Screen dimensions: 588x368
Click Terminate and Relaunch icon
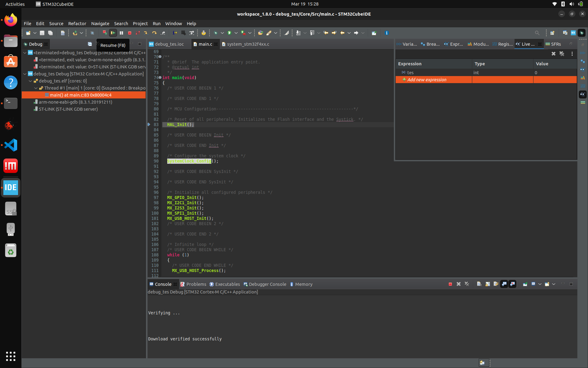105,33
